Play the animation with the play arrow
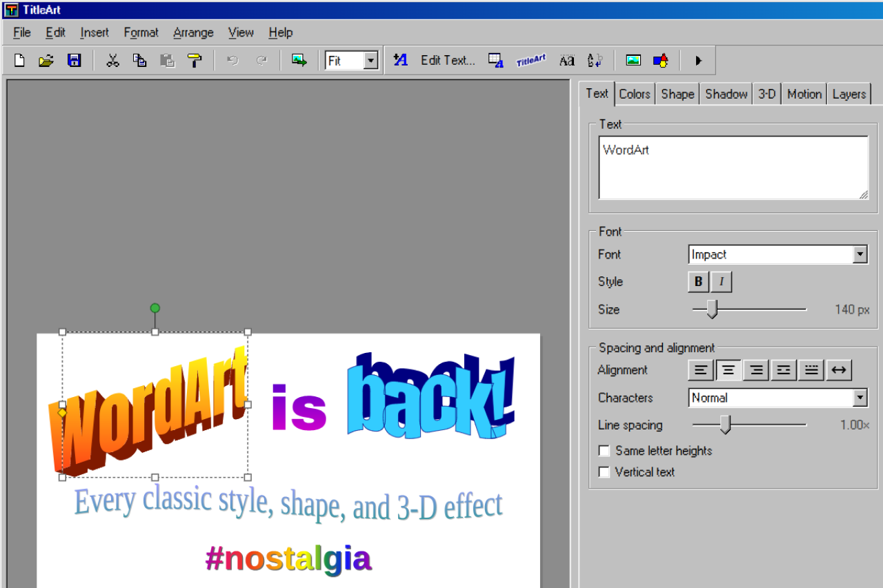The image size is (883, 588). (698, 61)
